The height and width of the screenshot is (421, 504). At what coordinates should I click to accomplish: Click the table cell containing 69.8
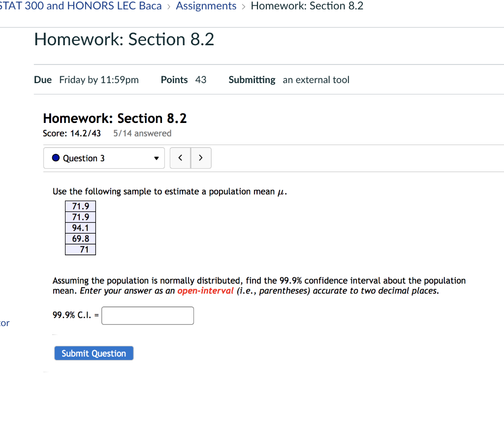point(80,239)
